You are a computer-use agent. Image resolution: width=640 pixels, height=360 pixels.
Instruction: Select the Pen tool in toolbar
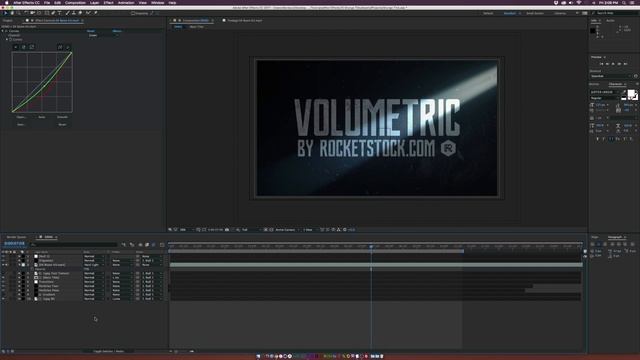click(53, 13)
